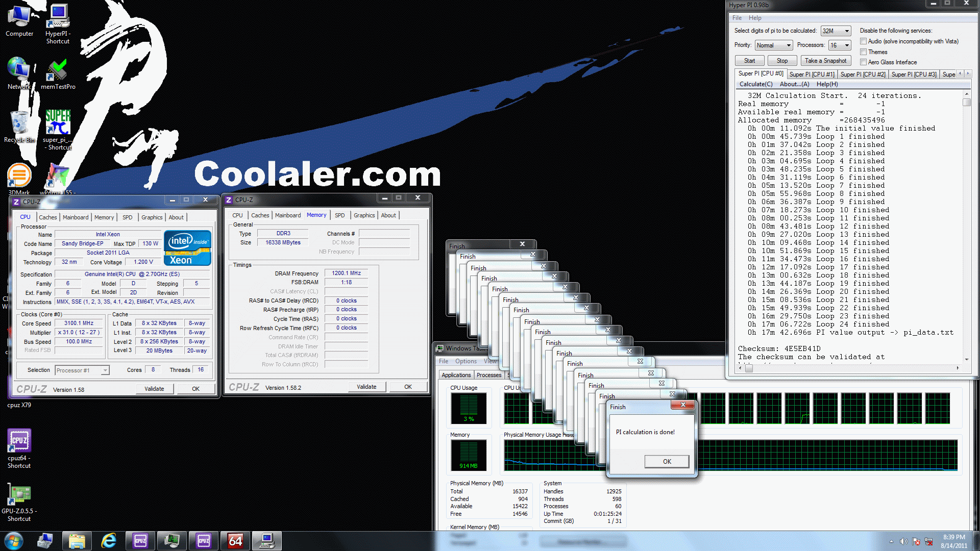
Task: Click Validate in CPU-Z version 1.58 window
Action: coord(154,389)
